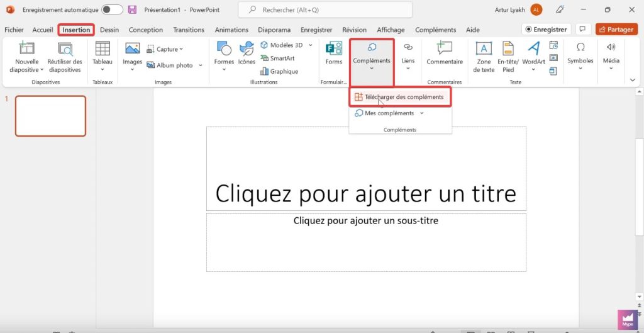Open the Aide tab
The height and width of the screenshot is (333, 644).
tap(473, 30)
